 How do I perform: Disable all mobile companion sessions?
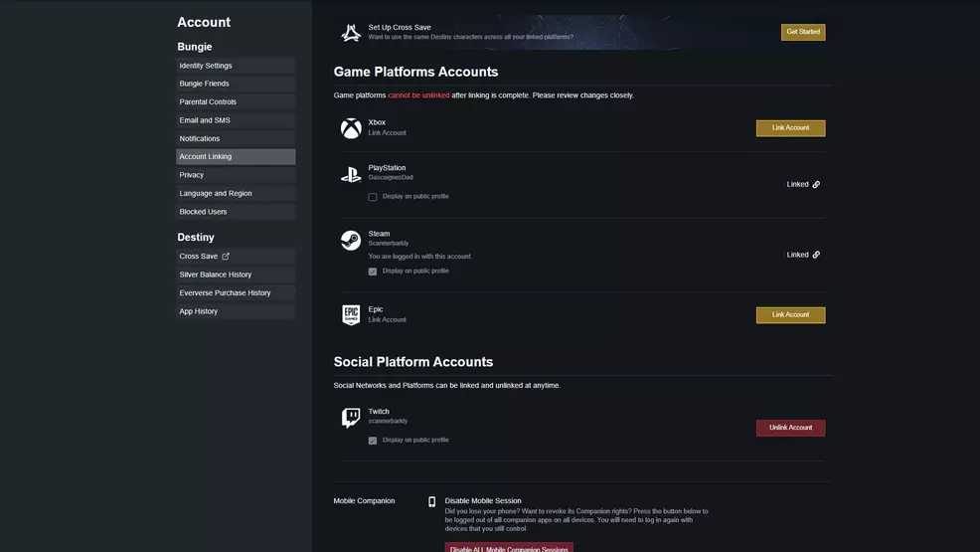tap(509, 547)
